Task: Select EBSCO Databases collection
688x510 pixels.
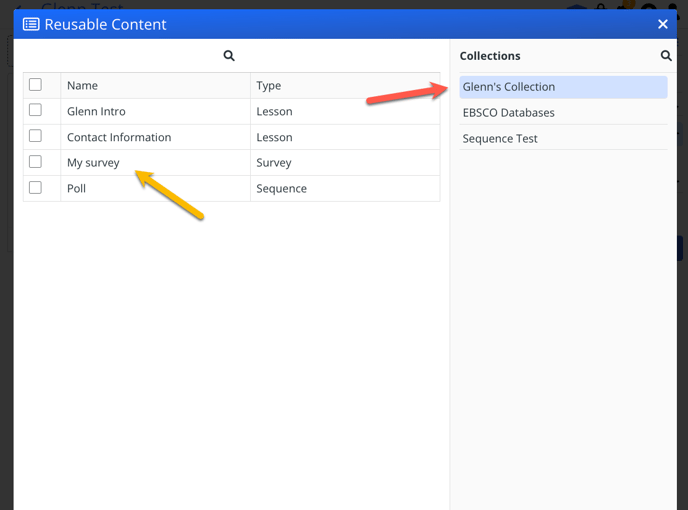Action: (563, 113)
